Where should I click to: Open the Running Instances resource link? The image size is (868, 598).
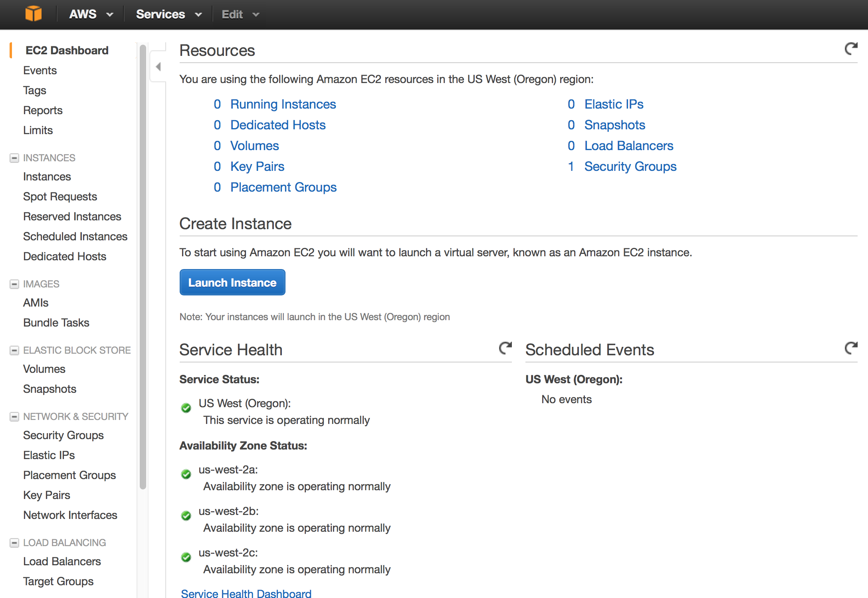point(283,104)
